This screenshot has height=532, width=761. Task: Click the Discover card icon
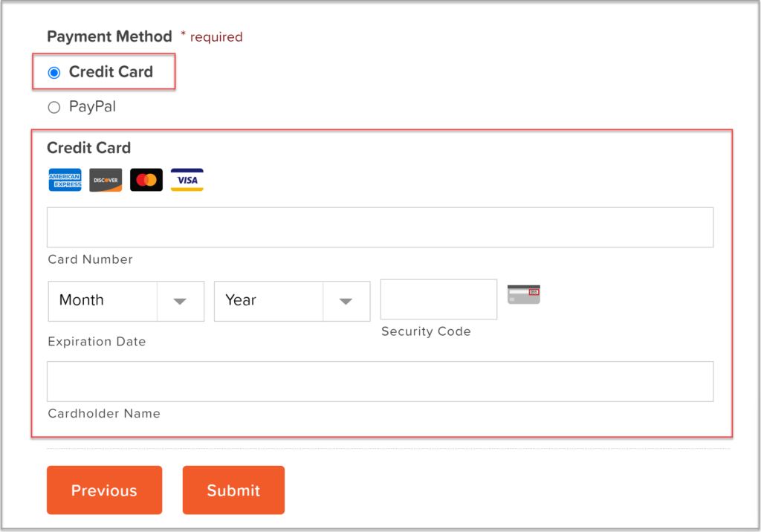[106, 180]
